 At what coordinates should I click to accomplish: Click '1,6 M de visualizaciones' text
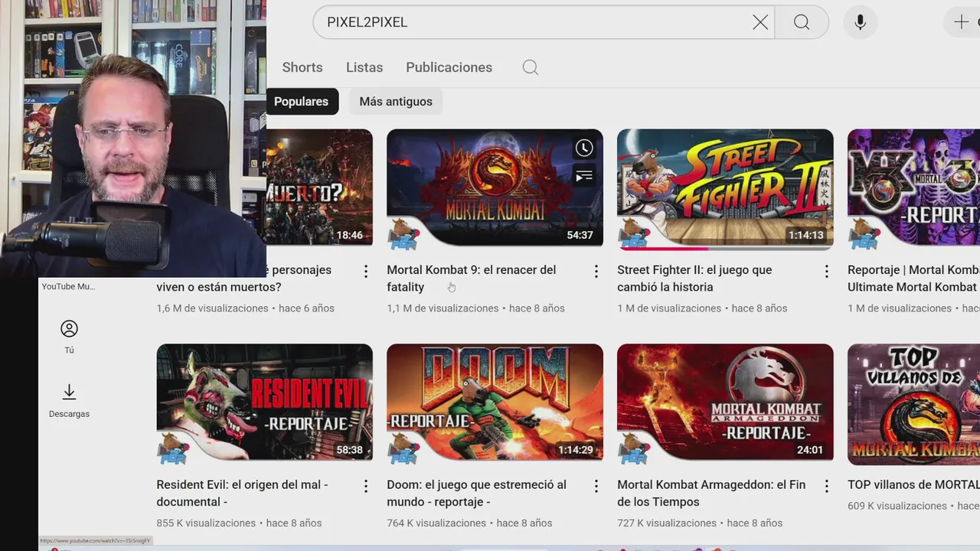213,308
